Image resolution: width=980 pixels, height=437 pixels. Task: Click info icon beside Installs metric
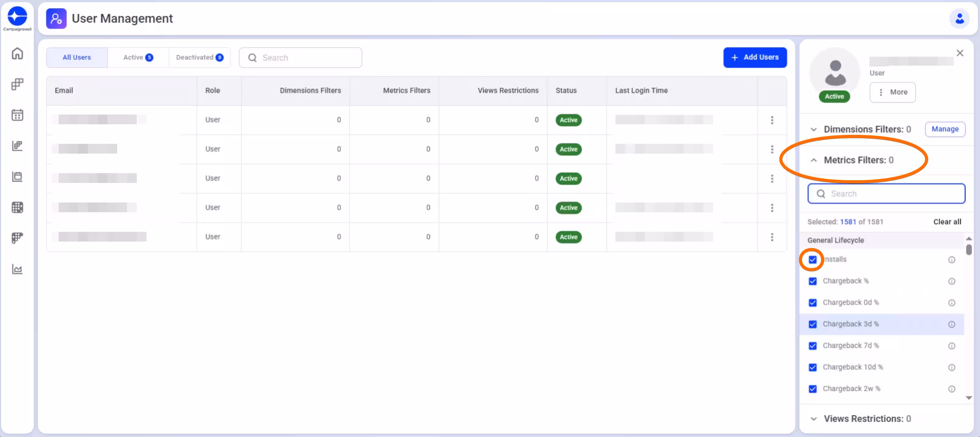(x=951, y=260)
